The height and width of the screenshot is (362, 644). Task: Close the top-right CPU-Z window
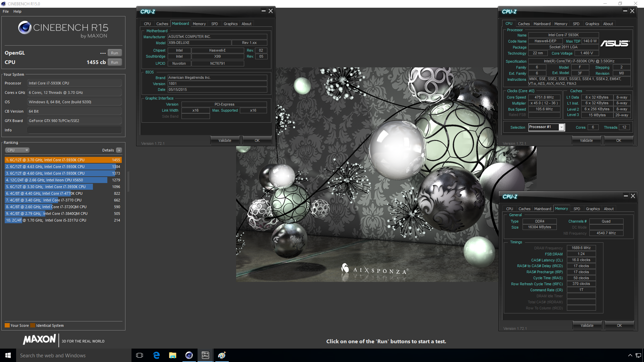pos(632,11)
